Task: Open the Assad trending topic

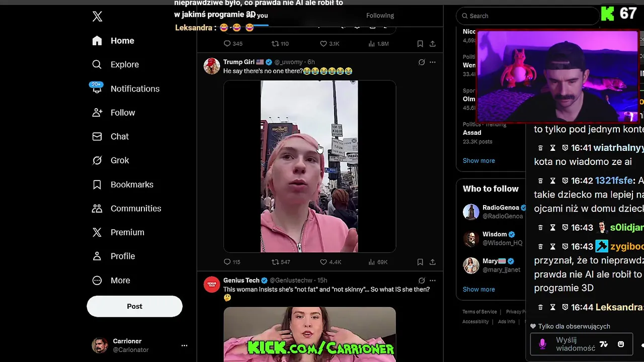Action: [x=472, y=133]
